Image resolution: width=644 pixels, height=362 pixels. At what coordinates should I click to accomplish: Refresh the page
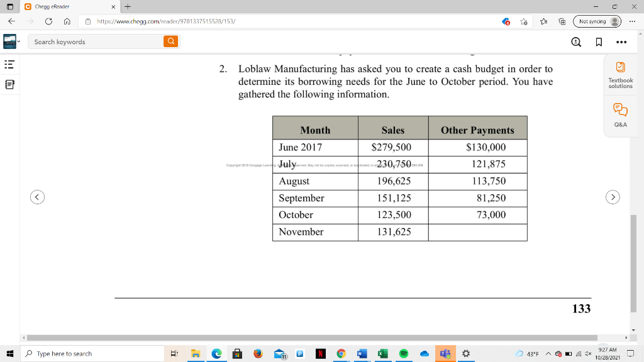coord(48,21)
